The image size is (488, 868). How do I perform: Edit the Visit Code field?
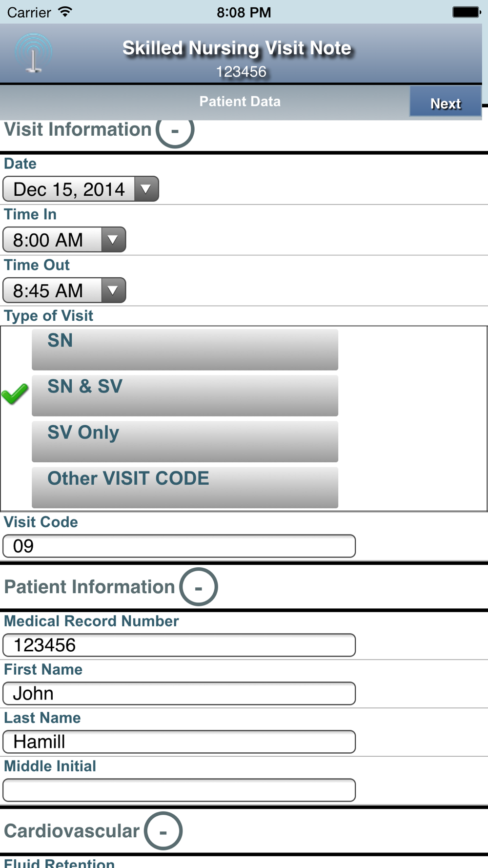[x=179, y=546]
